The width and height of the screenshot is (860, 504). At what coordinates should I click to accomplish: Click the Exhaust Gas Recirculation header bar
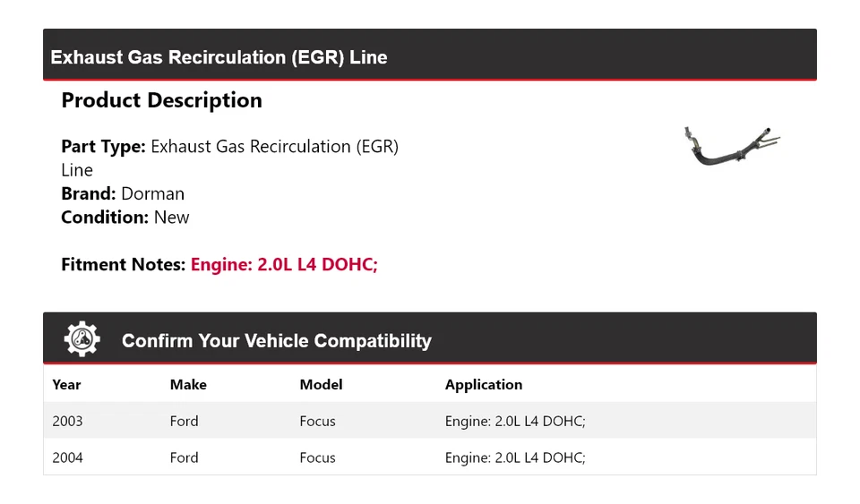pos(219,57)
